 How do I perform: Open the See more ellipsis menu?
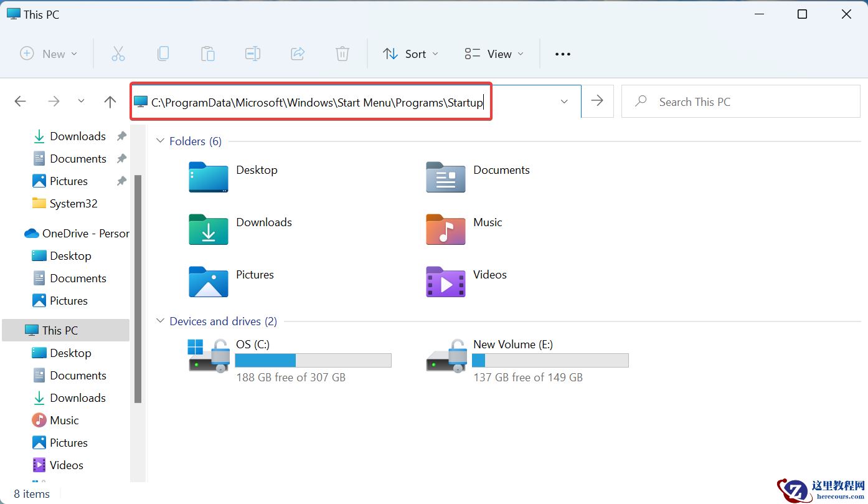click(562, 54)
